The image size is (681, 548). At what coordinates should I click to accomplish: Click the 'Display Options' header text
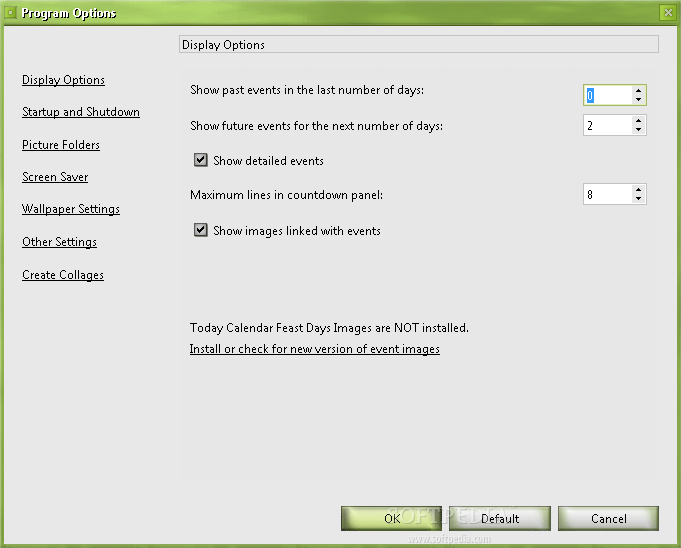(223, 45)
